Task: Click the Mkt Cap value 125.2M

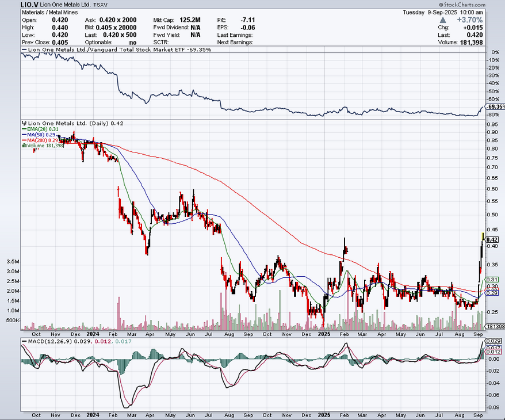Action: pos(190,20)
